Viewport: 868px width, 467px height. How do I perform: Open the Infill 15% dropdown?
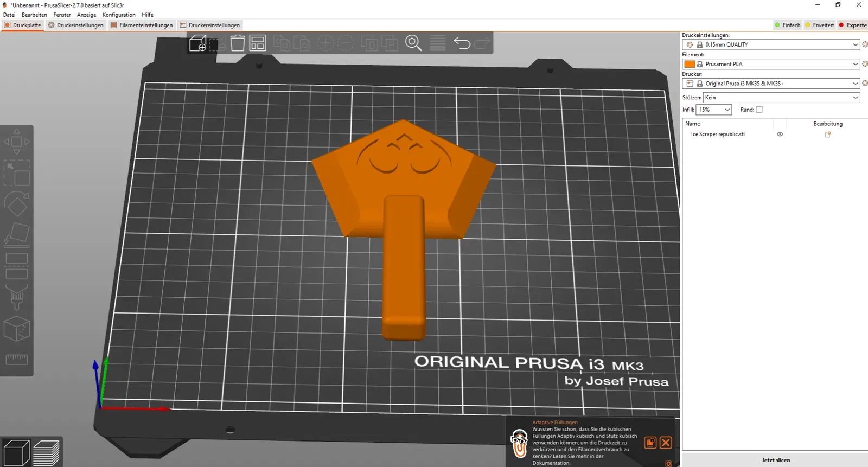point(714,110)
